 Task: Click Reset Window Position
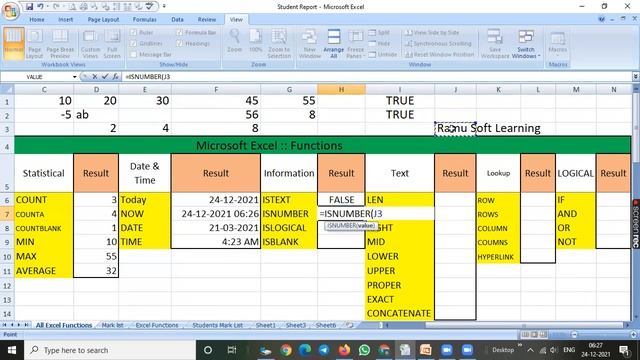click(x=439, y=54)
